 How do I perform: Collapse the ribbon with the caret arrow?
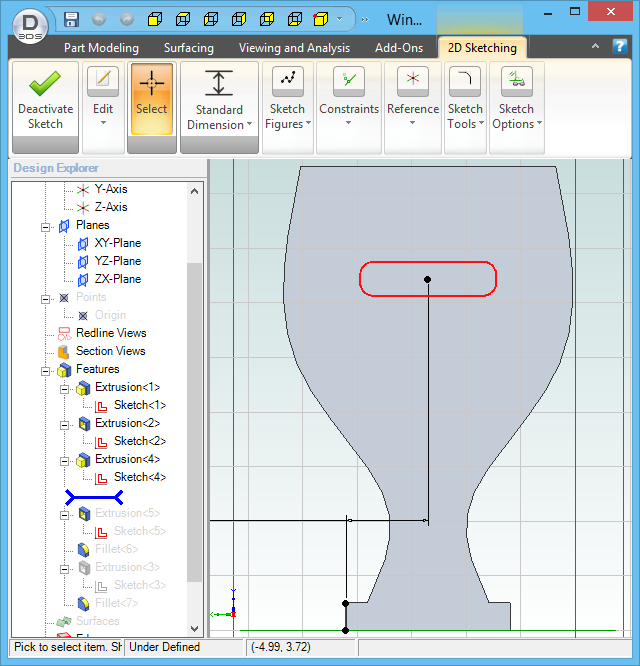(595, 46)
